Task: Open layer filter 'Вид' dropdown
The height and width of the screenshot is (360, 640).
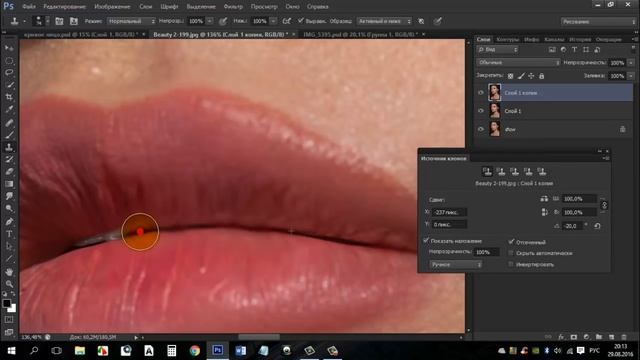Action: point(497,49)
